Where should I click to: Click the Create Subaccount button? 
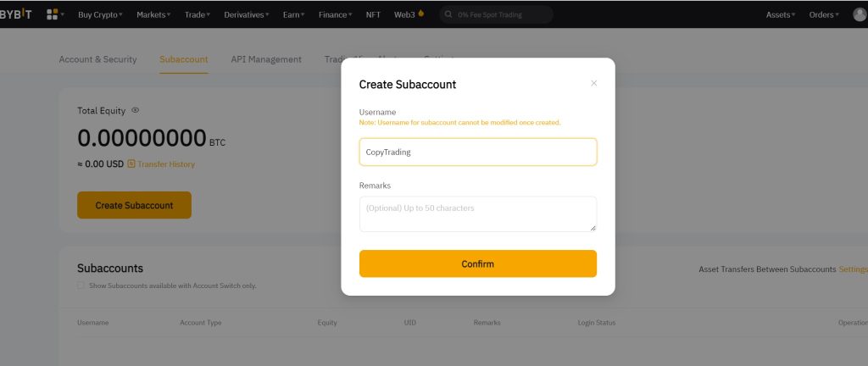[134, 205]
